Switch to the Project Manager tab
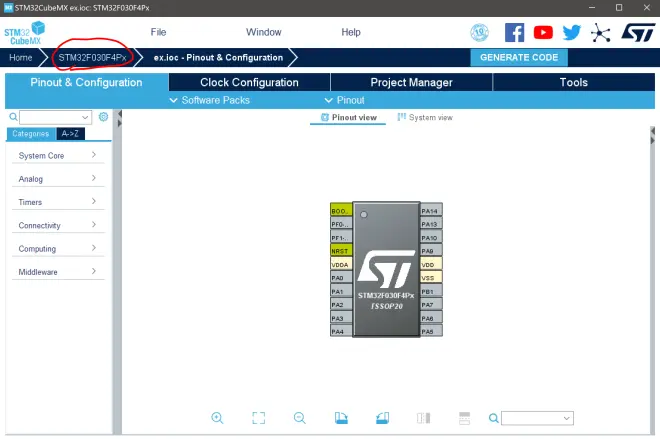 [x=411, y=82]
